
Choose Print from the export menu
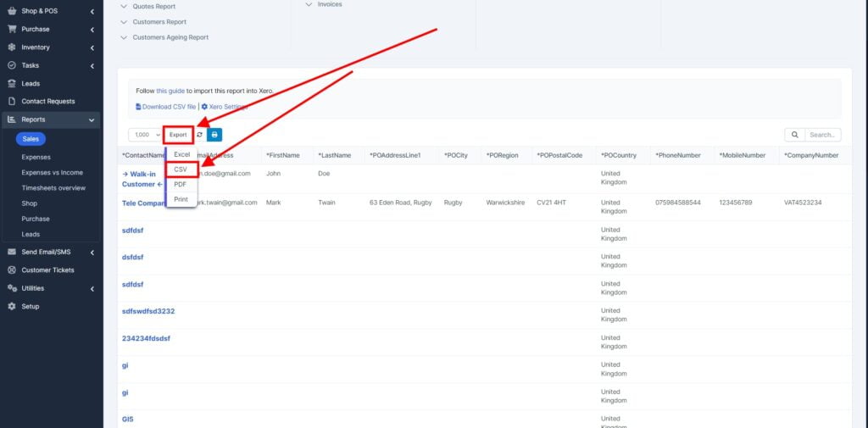pos(181,199)
